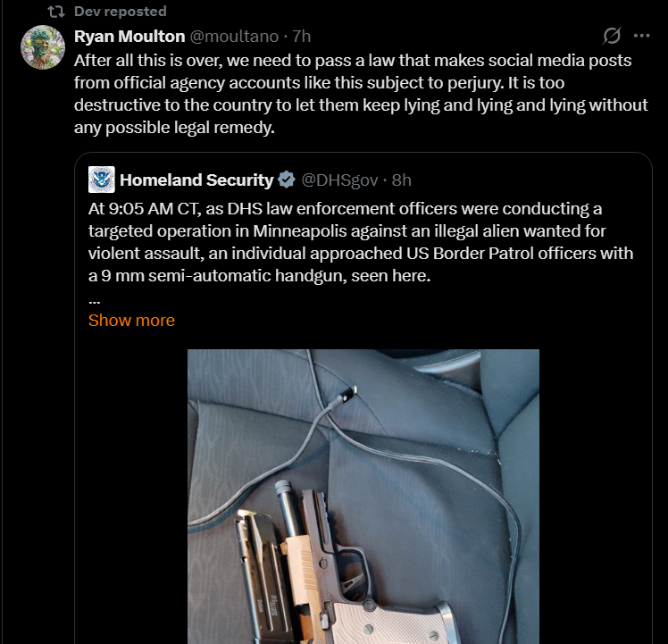Click the Homeland Security seal avatar
The height and width of the screenshot is (644, 668).
click(x=102, y=180)
